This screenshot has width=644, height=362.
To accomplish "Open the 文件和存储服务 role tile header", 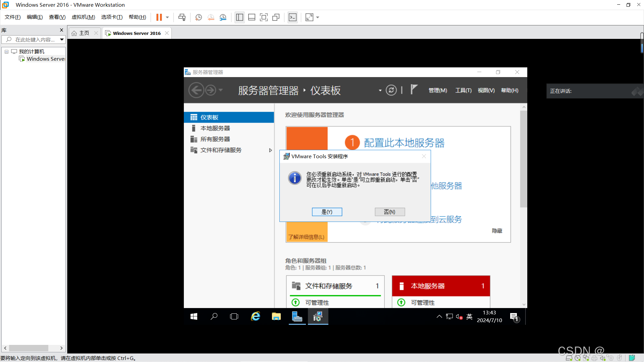I will click(335, 286).
